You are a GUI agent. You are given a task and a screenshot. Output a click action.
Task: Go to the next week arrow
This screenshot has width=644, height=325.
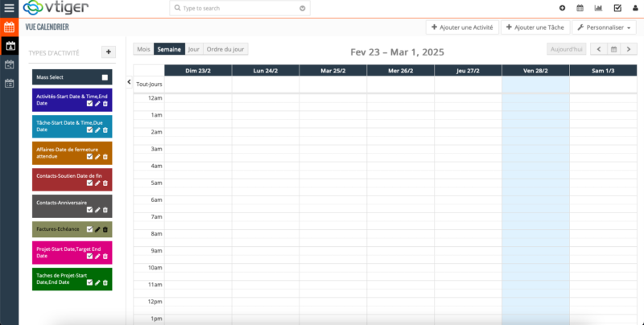pos(629,49)
